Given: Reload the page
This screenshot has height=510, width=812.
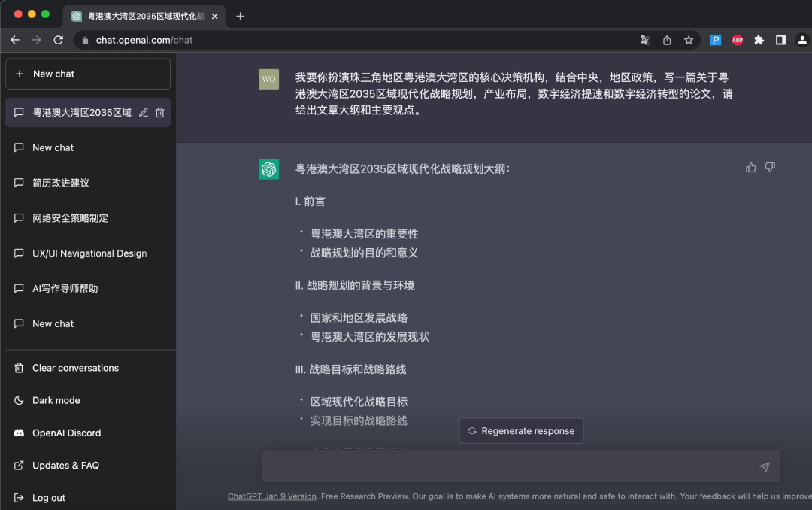Looking at the screenshot, I should click(59, 40).
